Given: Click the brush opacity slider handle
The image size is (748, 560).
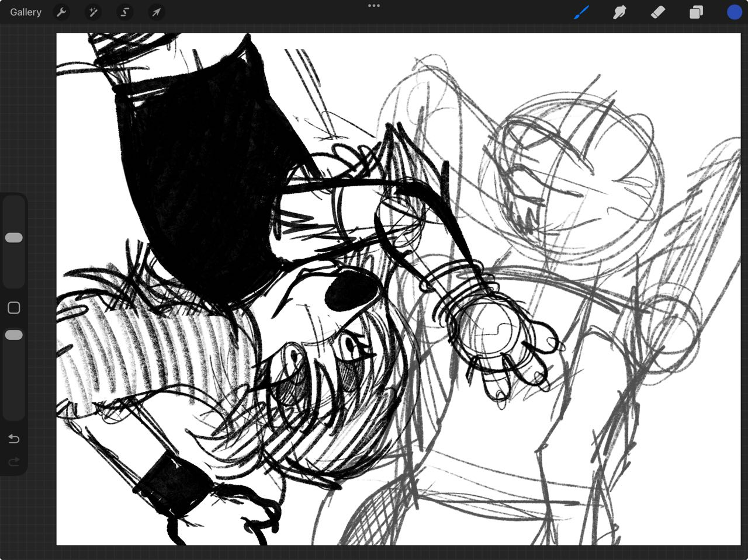Looking at the screenshot, I should [14, 335].
